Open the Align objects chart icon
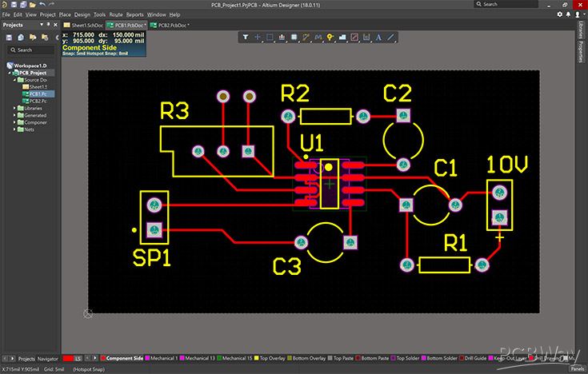This screenshot has height=374, width=588. click(282, 37)
